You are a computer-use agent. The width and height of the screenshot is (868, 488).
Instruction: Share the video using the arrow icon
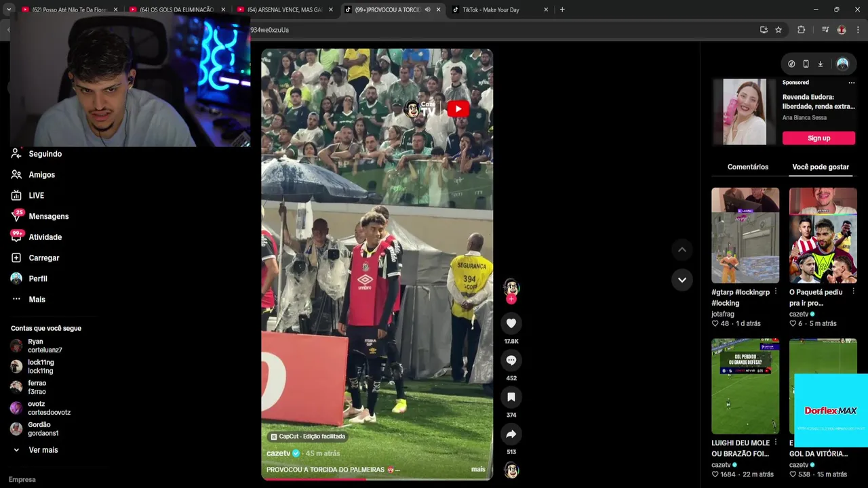tap(511, 434)
